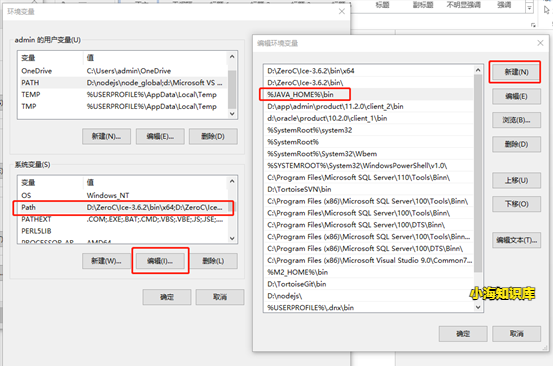Select the Path system variable row
The height and width of the screenshot is (366, 553).
pyautogui.click(x=122, y=207)
